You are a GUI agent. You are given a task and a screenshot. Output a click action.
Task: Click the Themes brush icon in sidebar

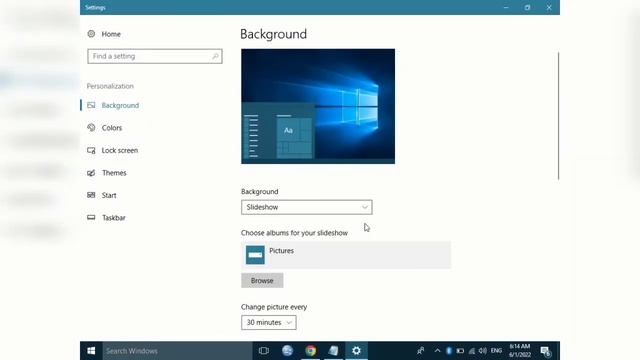(91, 173)
